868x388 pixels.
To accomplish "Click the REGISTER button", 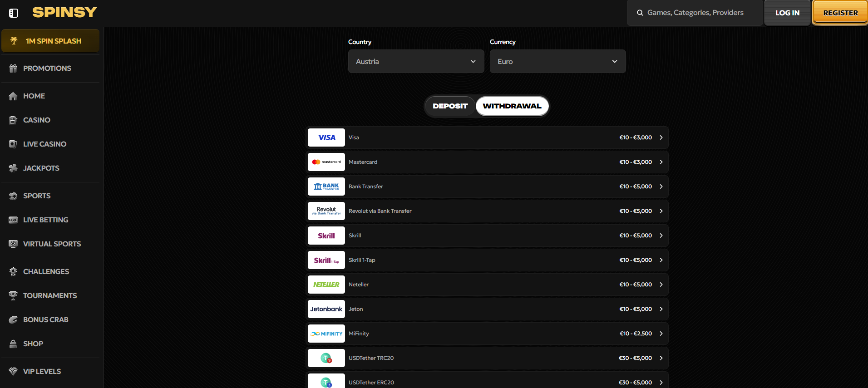I will [840, 13].
